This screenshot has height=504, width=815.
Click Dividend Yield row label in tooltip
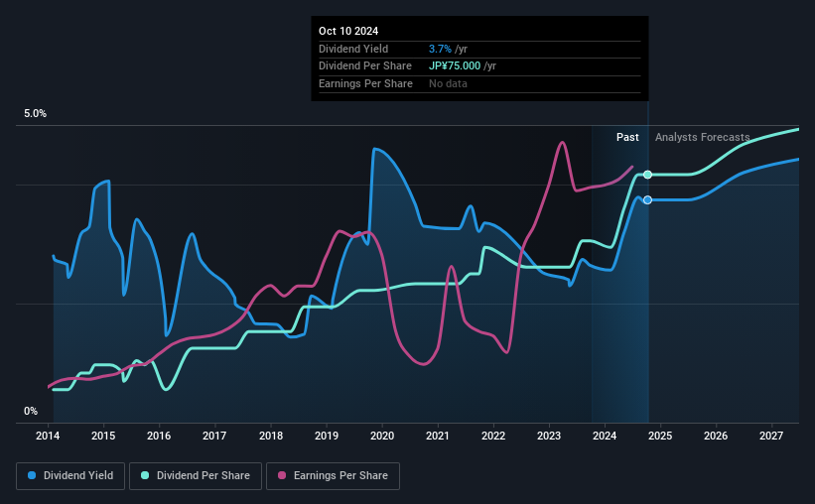353,49
